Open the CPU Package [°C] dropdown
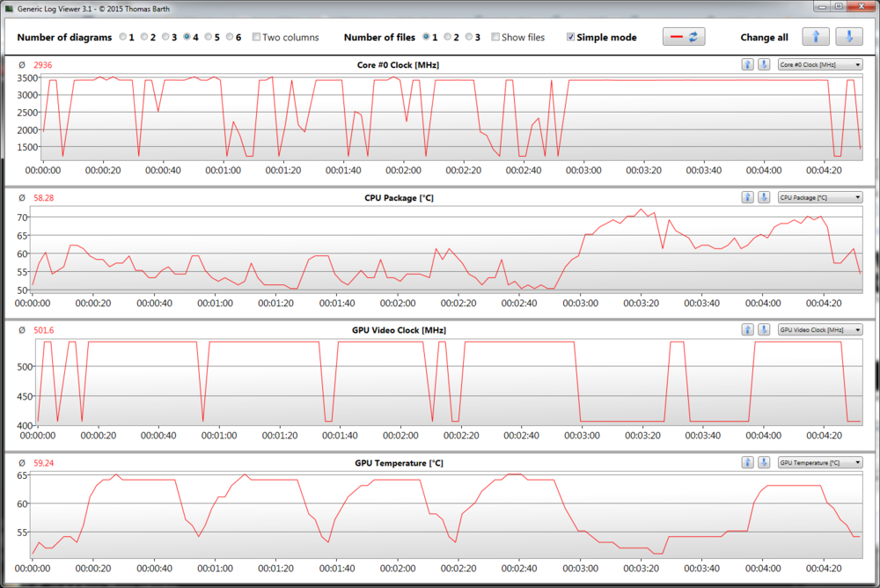The image size is (880, 588). pos(819,197)
